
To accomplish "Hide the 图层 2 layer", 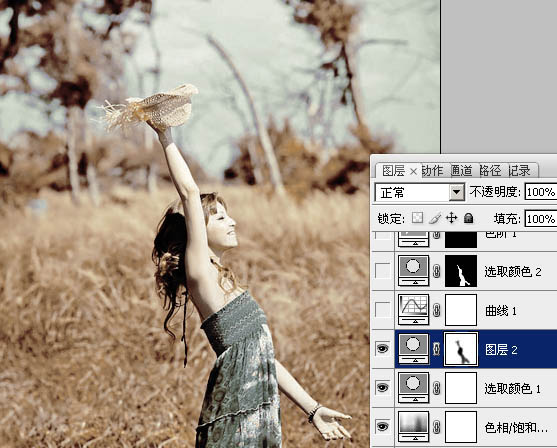I will [x=383, y=349].
